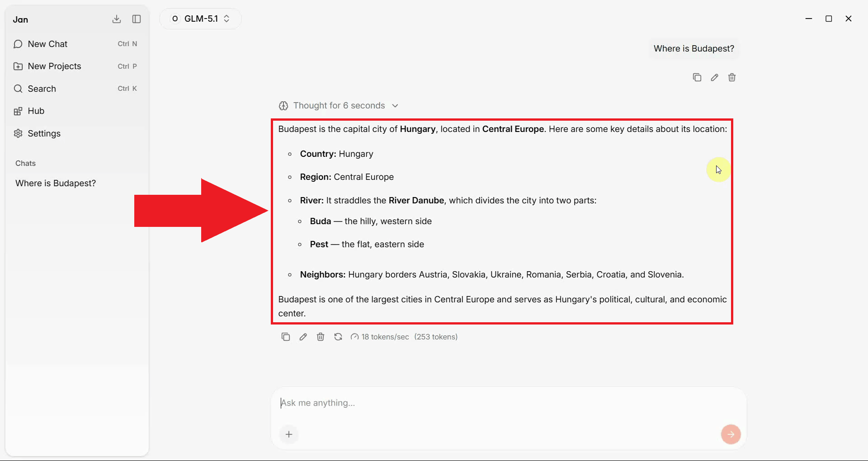This screenshot has width=868, height=461.
Task: Click the plus attachment button in input box
Action: [x=289, y=434]
